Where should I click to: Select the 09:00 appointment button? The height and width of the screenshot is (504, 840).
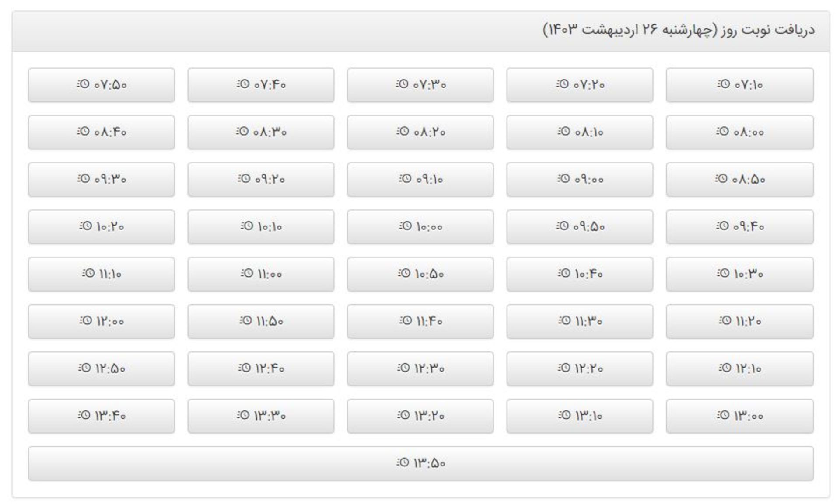(580, 179)
